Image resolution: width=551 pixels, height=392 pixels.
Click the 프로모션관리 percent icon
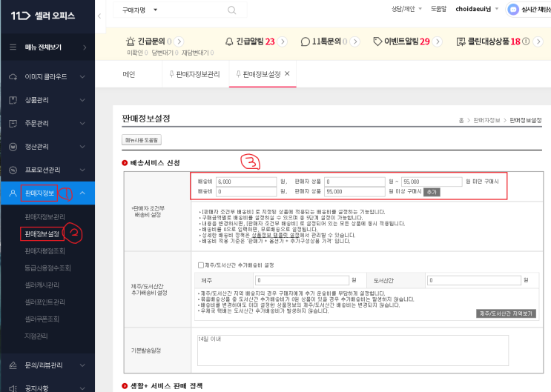(x=13, y=170)
